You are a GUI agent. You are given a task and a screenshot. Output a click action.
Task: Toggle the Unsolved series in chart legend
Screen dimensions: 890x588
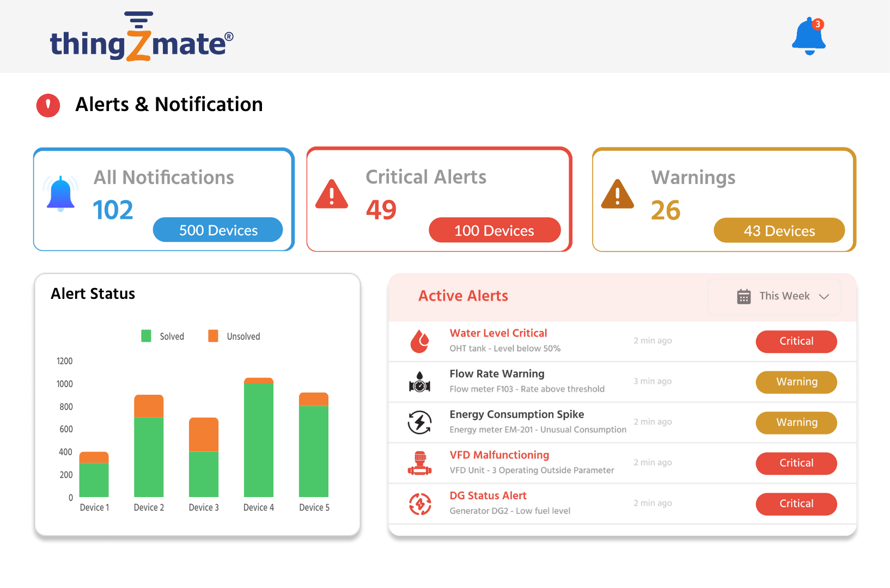pyautogui.click(x=214, y=336)
